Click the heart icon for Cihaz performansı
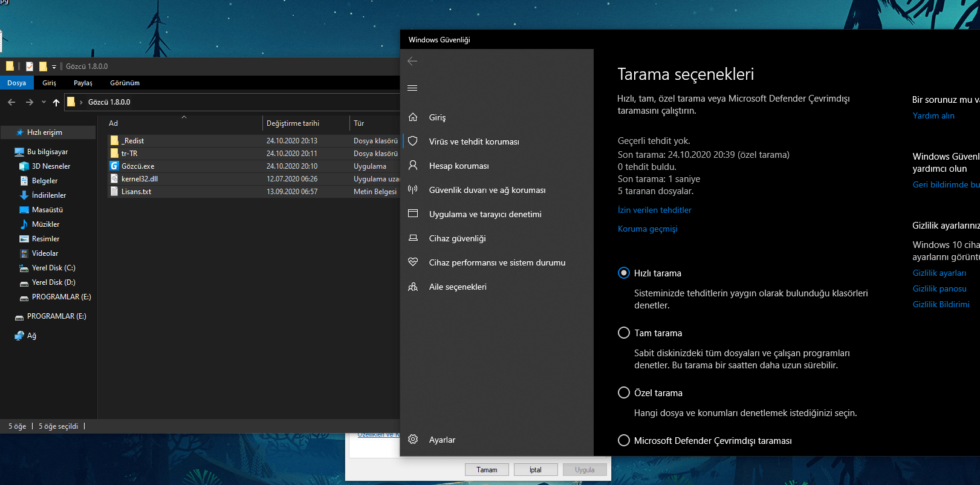 point(413,262)
